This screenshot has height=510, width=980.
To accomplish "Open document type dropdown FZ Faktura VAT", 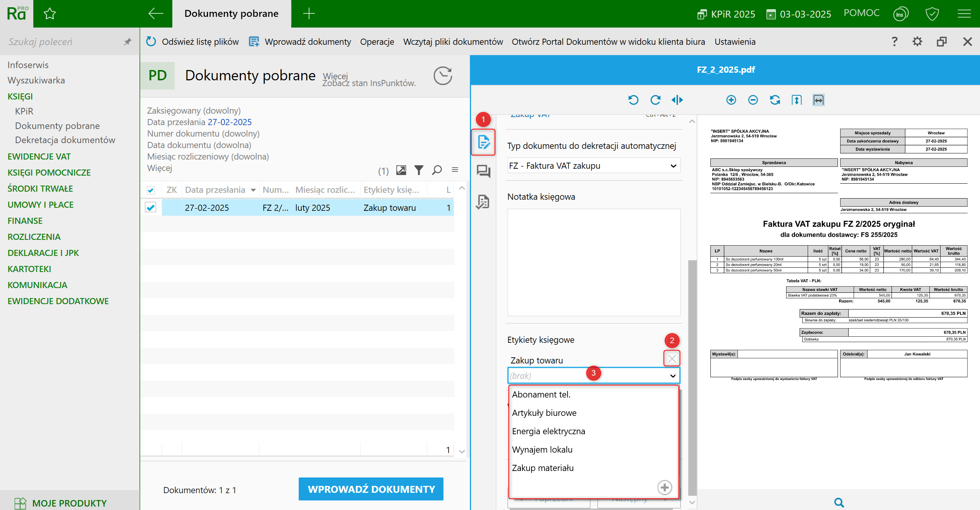I will pyautogui.click(x=594, y=166).
